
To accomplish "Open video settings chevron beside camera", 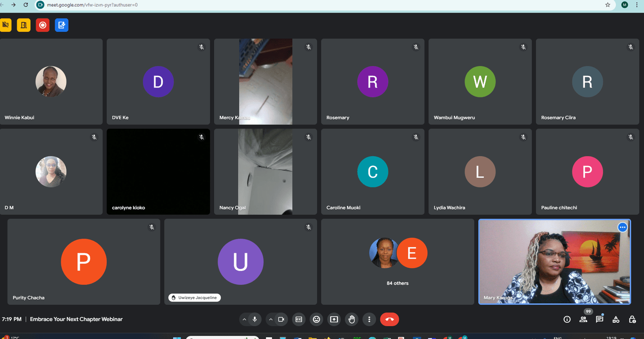I will tap(271, 319).
